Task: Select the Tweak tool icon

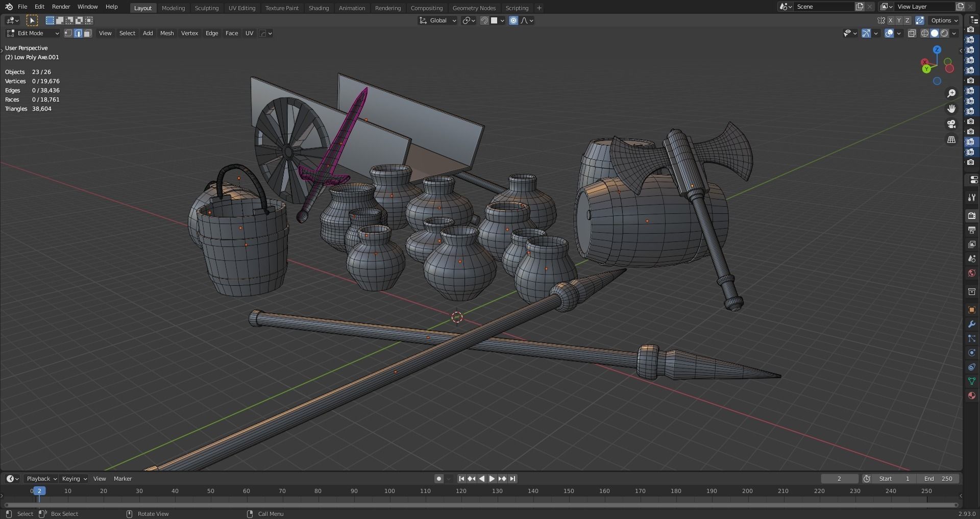Action: [32, 20]
